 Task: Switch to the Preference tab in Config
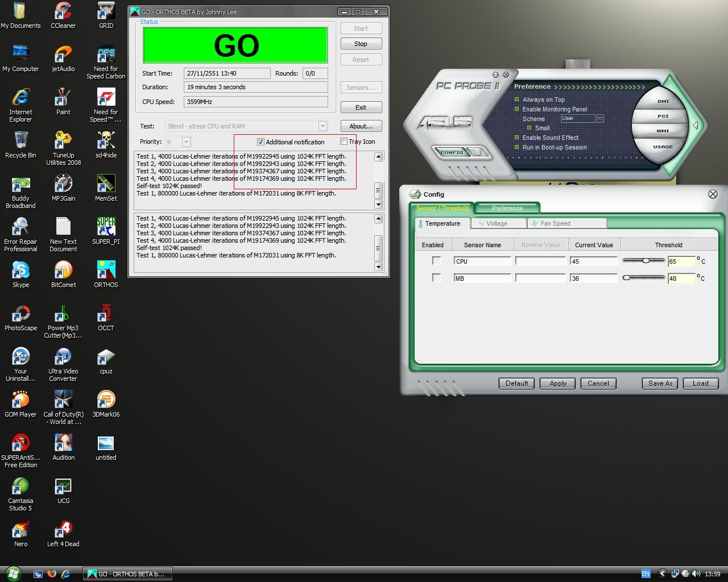tap(507, 208)
